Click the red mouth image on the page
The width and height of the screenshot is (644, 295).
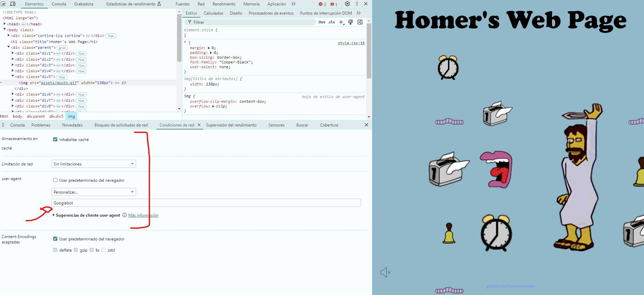(496, 169)
